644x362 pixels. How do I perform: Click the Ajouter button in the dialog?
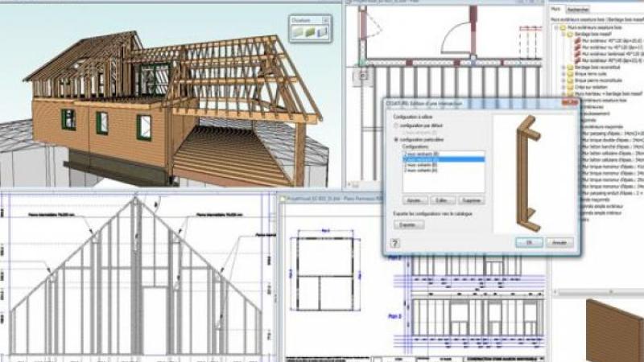coord(415,199)
